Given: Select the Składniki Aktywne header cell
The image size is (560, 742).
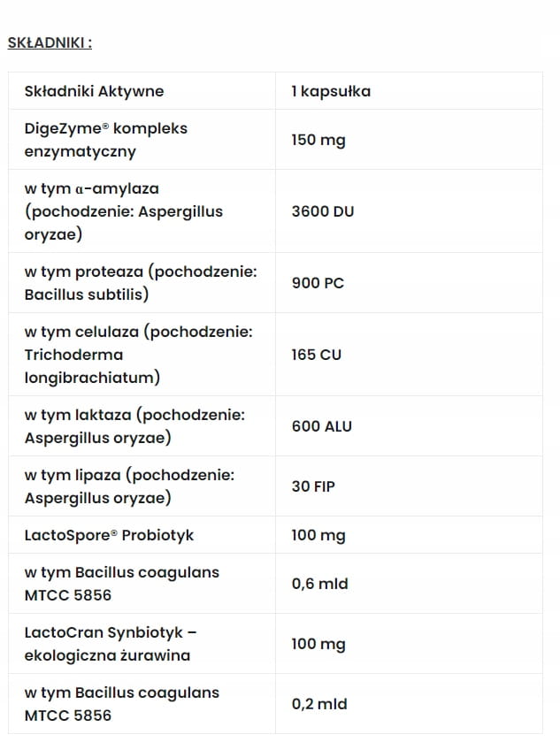Looking at the screenshot, I should (142, 91).
